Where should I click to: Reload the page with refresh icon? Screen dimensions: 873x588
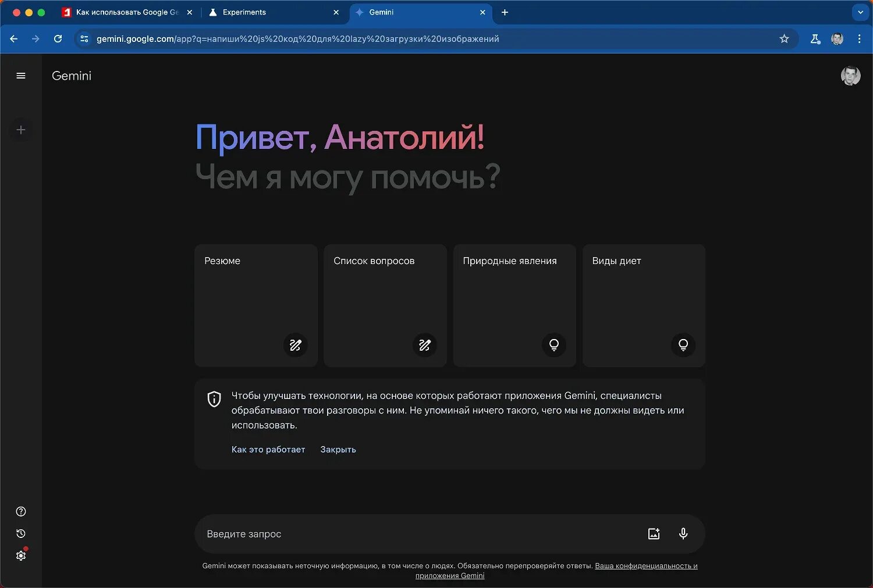(x=58, y=39)
